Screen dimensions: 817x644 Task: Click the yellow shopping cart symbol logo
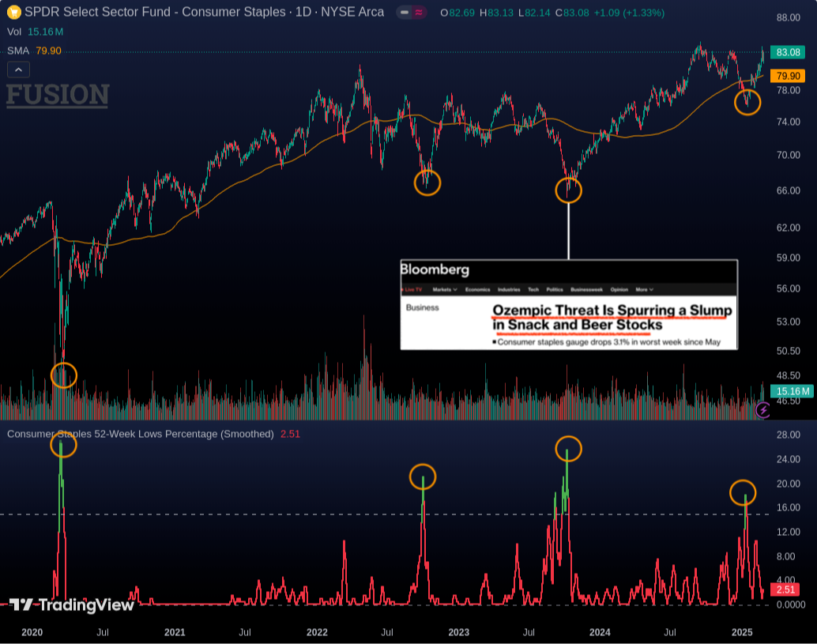coord(14,12)
